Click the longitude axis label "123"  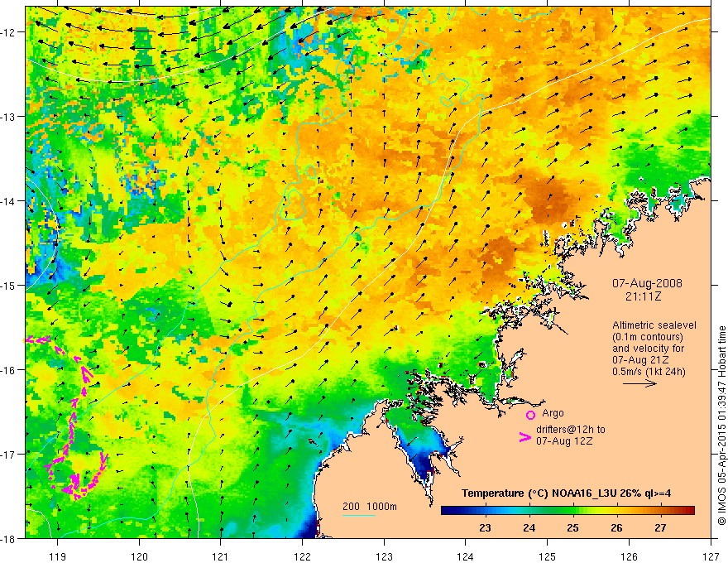click(x=384, y=556)
